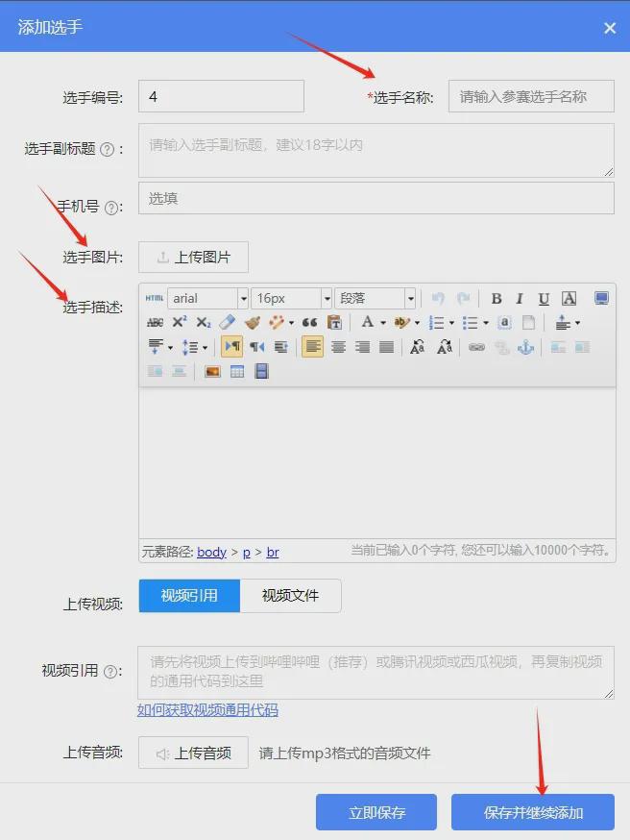Run auto typesetting palette tool
The height and width of the screenshot is (840, 630).
pyautogui.click(x=277, y=323)
